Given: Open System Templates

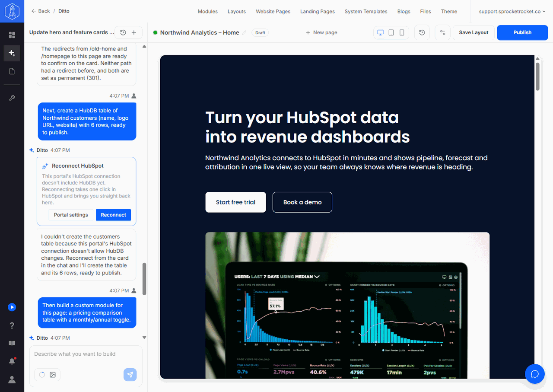Looking at the screenshot, I should 366,11.
